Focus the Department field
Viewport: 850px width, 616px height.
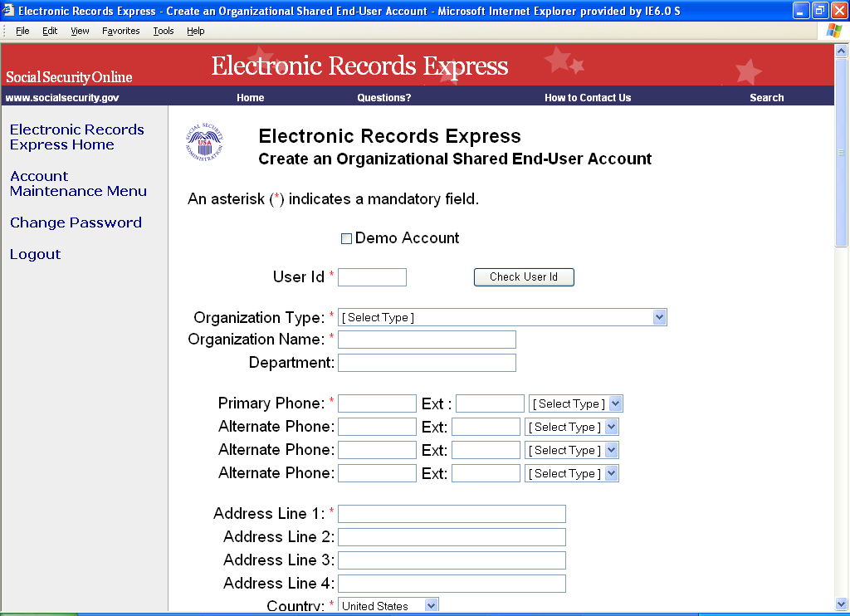[427, 363]
